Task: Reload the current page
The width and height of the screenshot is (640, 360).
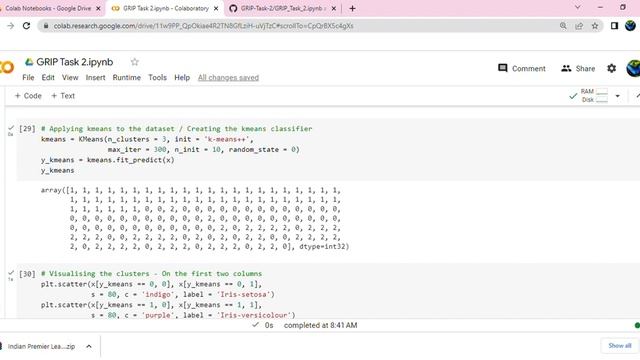Action: pyautogui.click(x=27, y=26)
